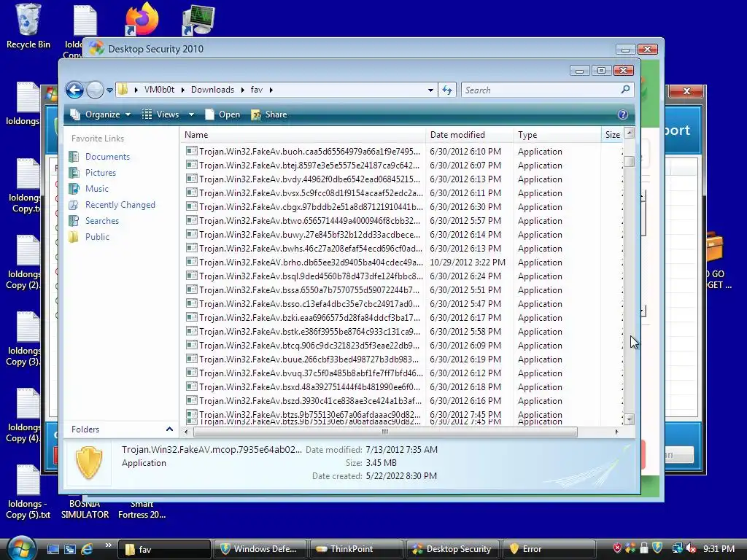The height and width of the screenshot is (560, 747).
Task: Open Searches favorite link
Action: (x=102, y=221)
